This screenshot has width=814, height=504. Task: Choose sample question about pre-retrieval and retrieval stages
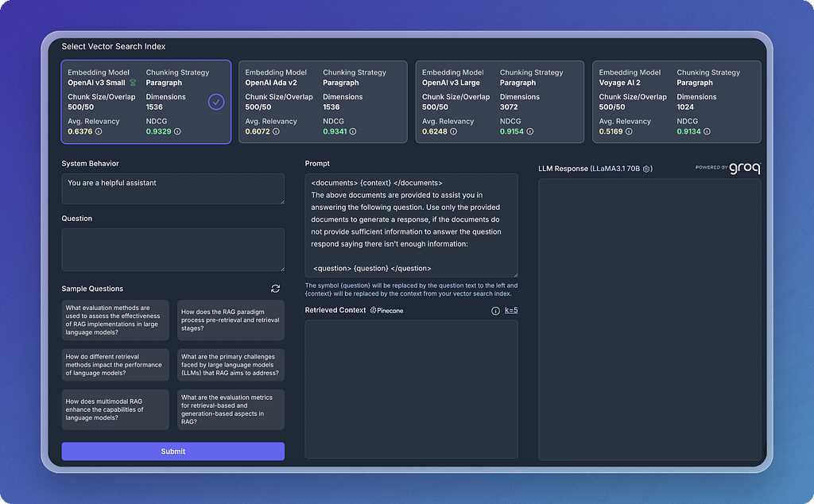click(x=231, y=320)
